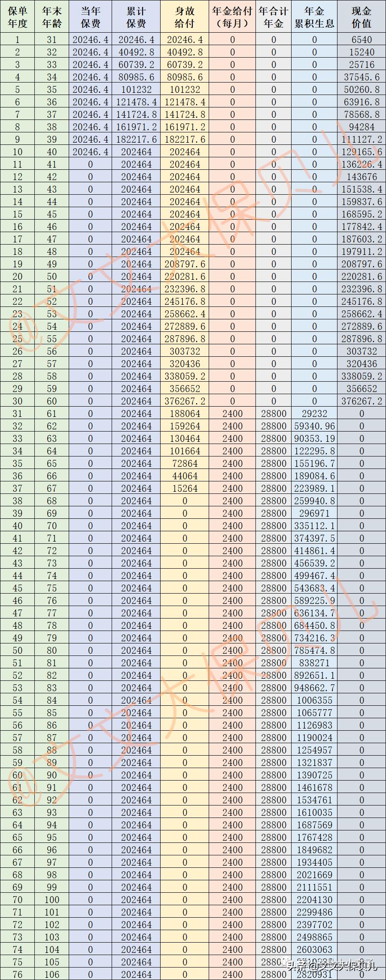This screenshot has width=386, height=980.
Task: Select accumulated annuity cell 1849682
Action: tap(314, 850)
